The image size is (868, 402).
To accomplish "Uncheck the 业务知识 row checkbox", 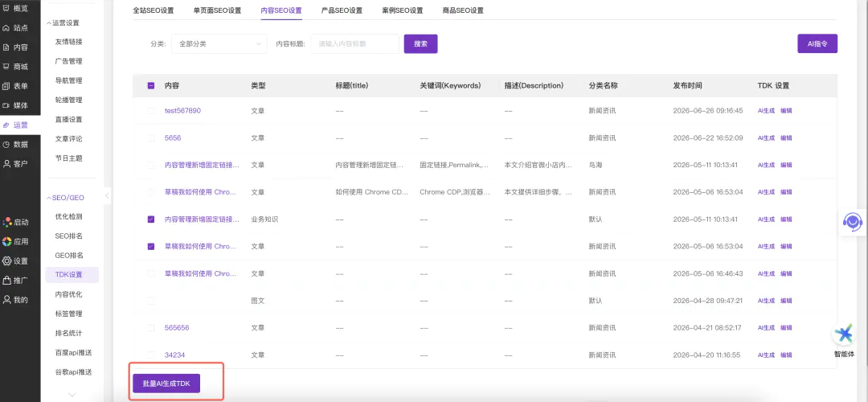I will 151,219.
